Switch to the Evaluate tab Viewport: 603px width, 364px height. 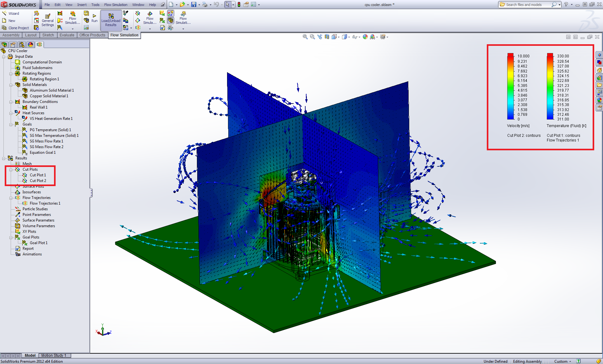(x=67, y=35)
